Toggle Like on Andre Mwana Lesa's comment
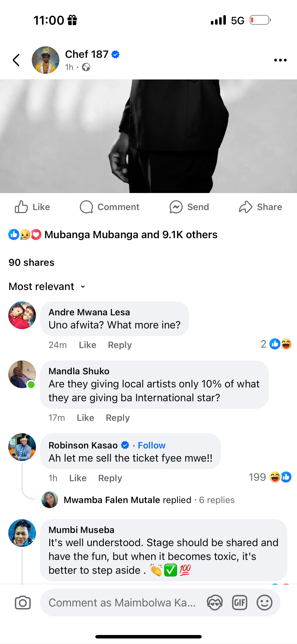 [87, 345]
